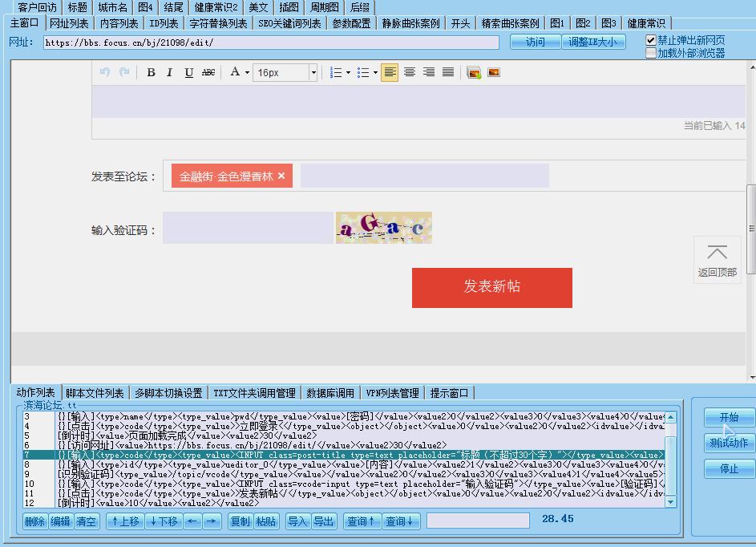The height and width of the screenshot is (547, 756).
Task: Click the 清空 action button
Action: (87, 521)
